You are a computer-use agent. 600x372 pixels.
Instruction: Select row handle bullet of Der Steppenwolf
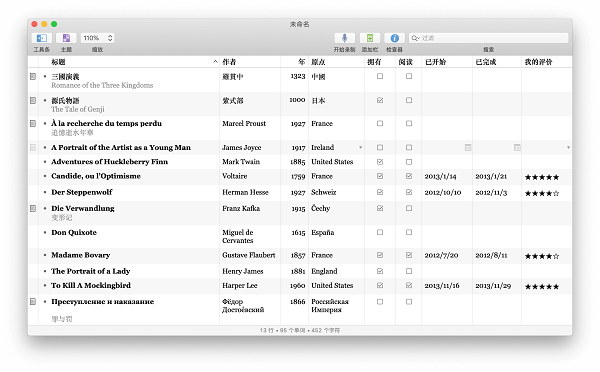(x=45, y=192)
